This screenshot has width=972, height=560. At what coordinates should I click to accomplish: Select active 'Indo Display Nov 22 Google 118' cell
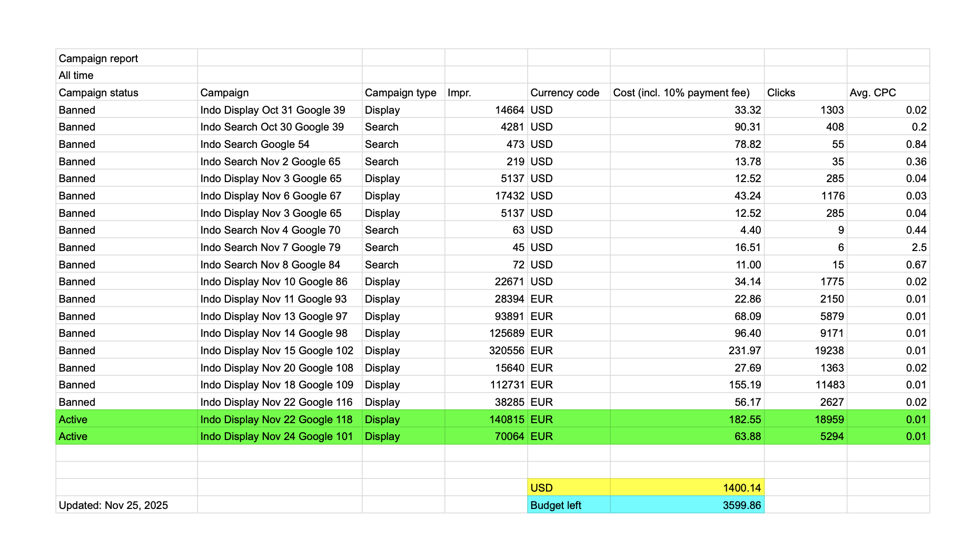pyautogui.click(x=280, y=419)
